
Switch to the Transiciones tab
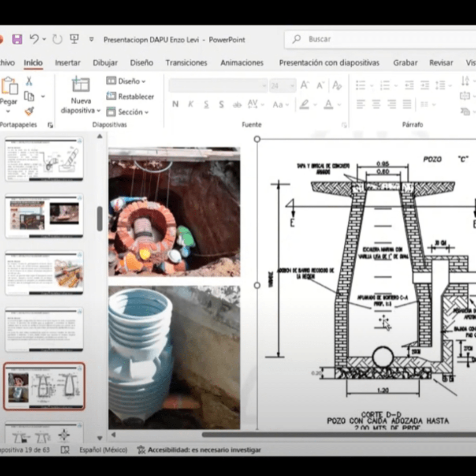pyautogui.click(x=186, y=63)
